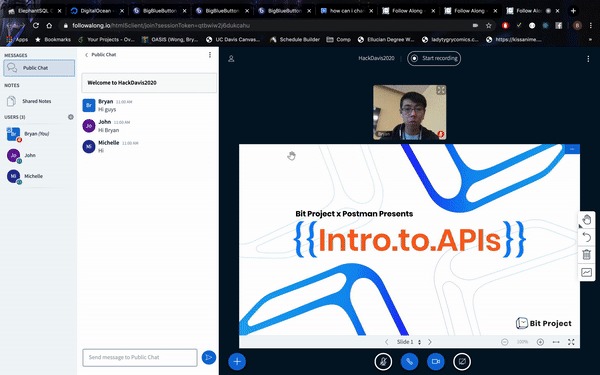
Task: Click Start recording button
Action: click(434, 59)
